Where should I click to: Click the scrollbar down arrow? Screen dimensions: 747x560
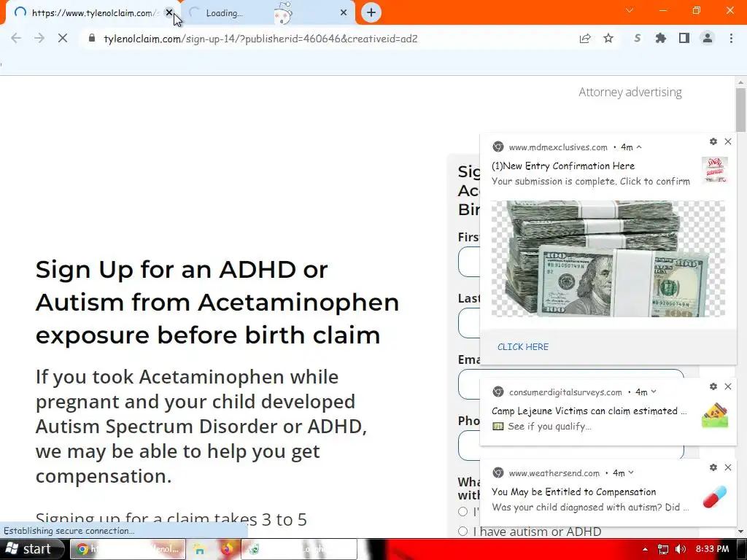click(x=740, y=532)
